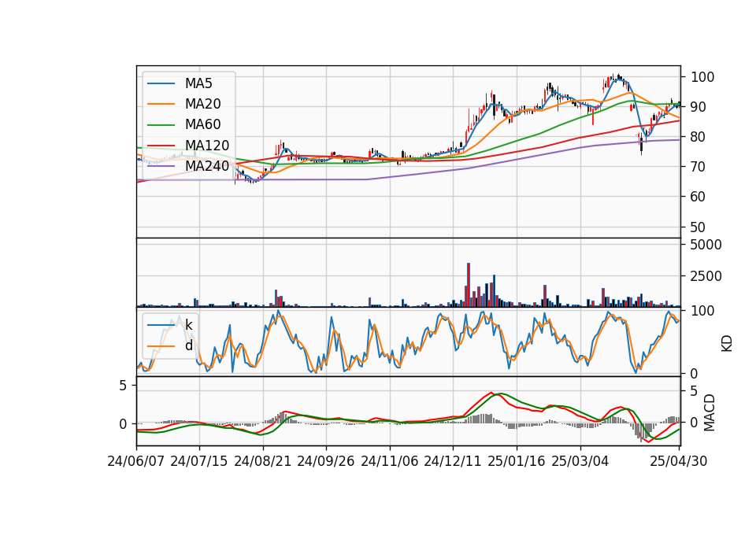Click the 24/12/11 date axis label
756x543 pixels.
click(x=453, y=461)
